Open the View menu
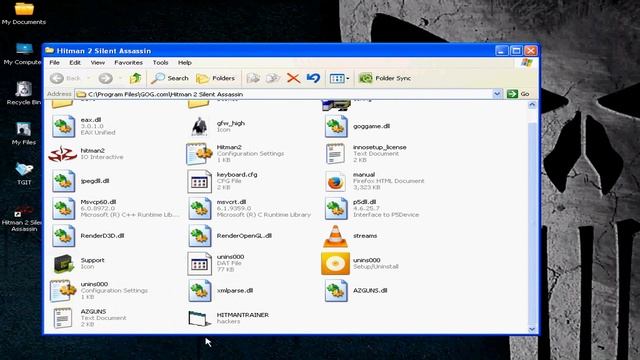The height and width of the screenshot is (360, 640). coord(98,62)
